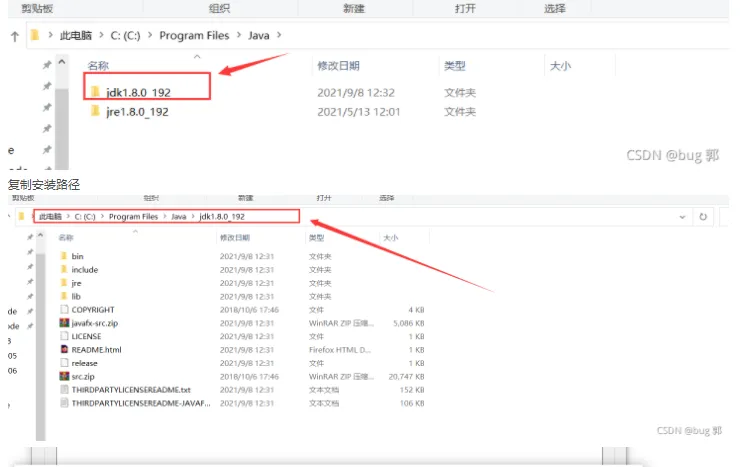Sort by 类型 column in lower window
This screenshot has height=467, width=740.
316,237
